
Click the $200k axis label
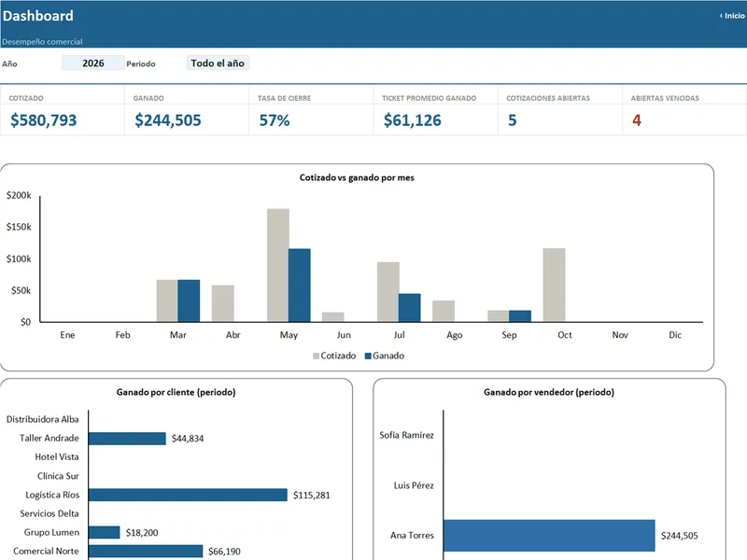[19, 195]
